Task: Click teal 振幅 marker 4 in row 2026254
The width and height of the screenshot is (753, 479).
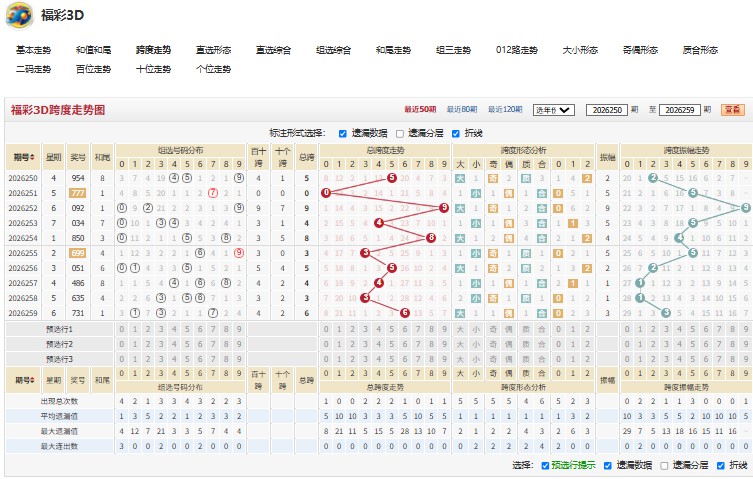Action: click(x=679, y=238)
